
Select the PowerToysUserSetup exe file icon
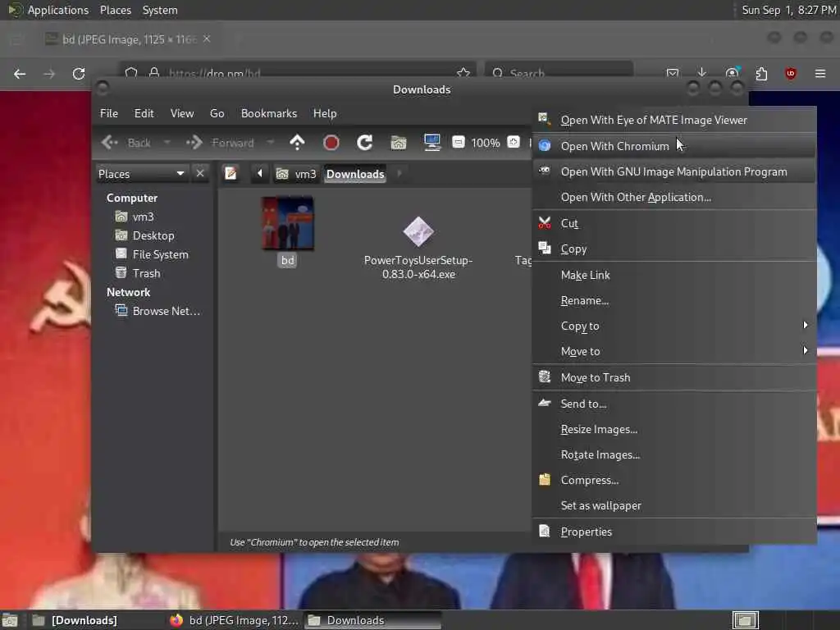(x=418, y=231)
